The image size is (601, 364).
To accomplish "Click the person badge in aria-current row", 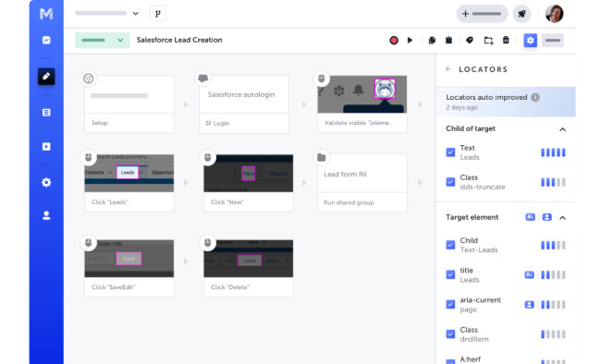I will pyautogui.click(x=529, y=305).
